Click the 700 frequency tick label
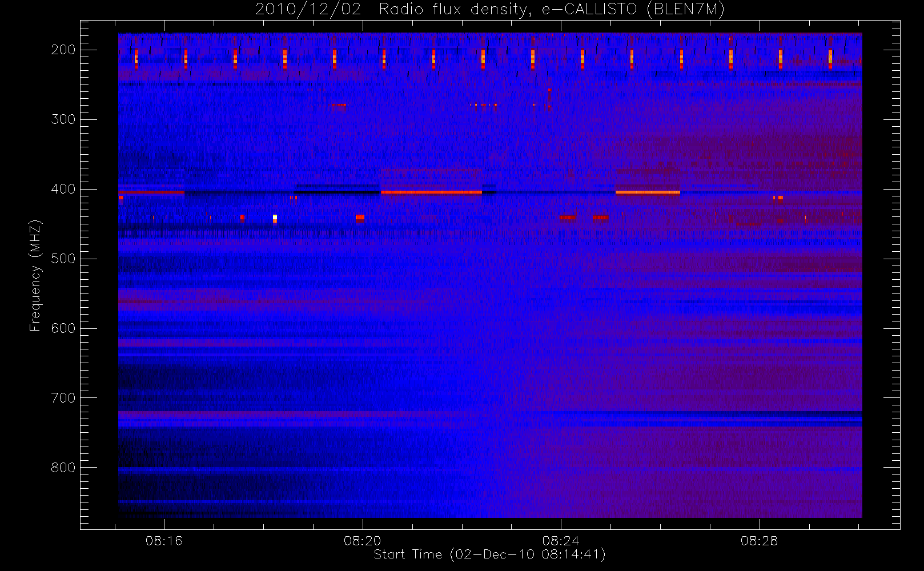 63,398
